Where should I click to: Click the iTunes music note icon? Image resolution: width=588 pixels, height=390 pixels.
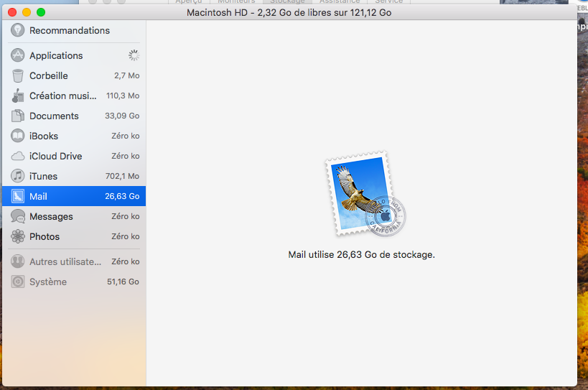tap(18, 176)
